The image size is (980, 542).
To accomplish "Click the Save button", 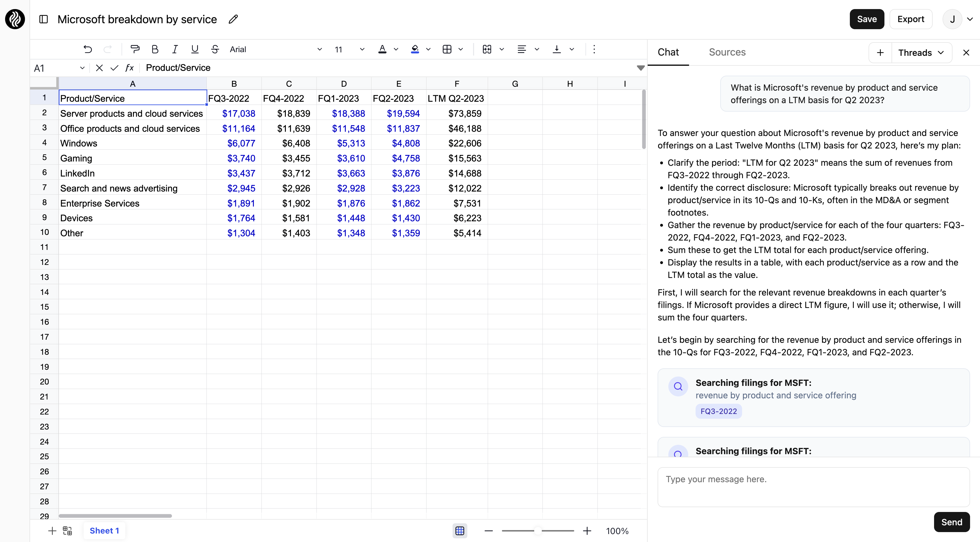I will pos(867,19).
